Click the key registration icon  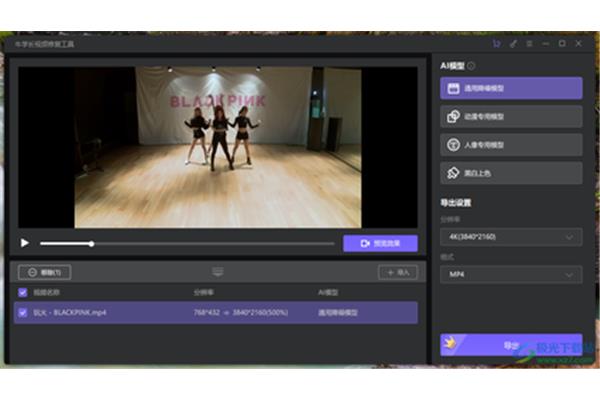(513, 44)
